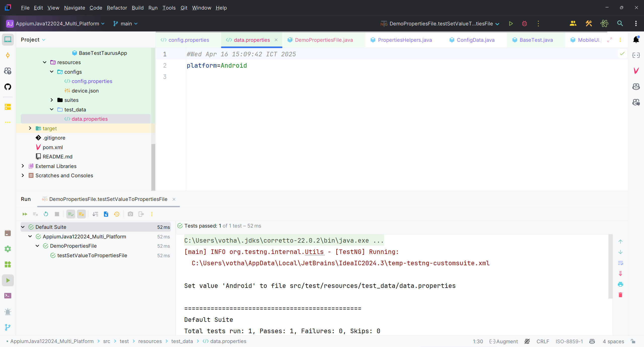The height and width of the screenshot is (347, 644).
Task: Expand the suites folder
Action: (52, 100)
